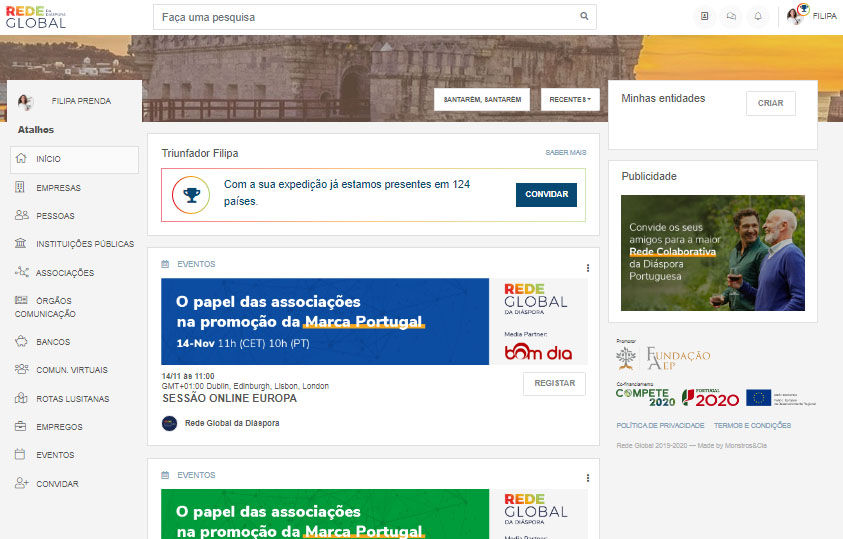Image resolution: width=843 pixels, height=539 pixels.
Task: Click the Fundação AEP logo
Action: click(x=663, y=357)
